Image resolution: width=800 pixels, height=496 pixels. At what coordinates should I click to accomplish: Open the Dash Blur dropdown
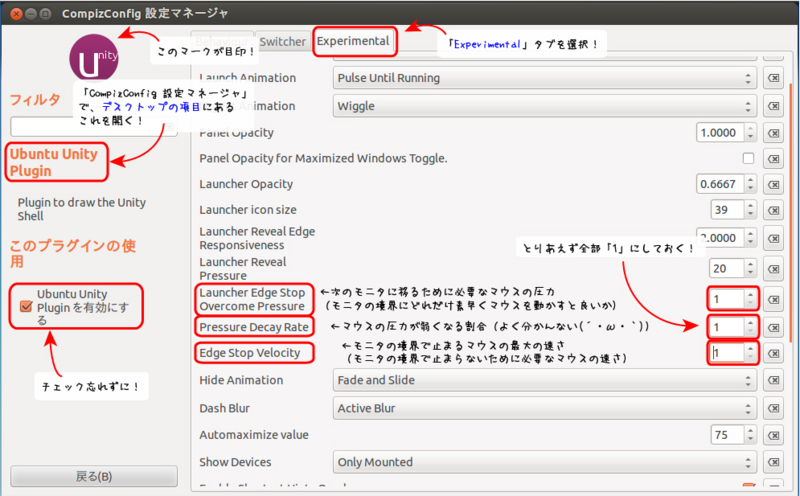pos(544,408)
